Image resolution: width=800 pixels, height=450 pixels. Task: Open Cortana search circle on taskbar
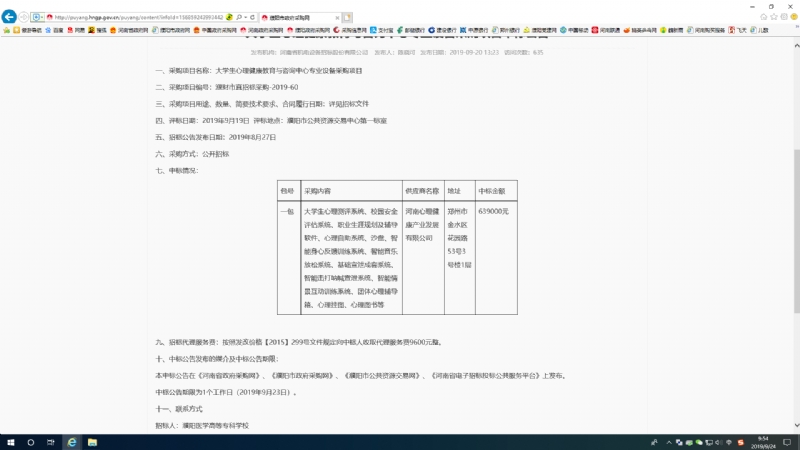(x=31, y=442)
